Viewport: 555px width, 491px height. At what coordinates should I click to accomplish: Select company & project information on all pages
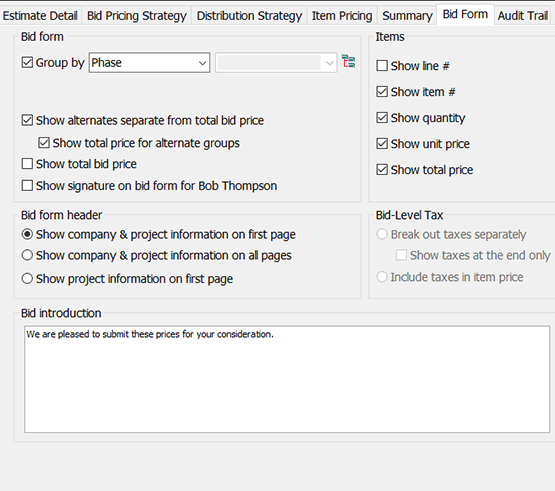point(27,255)
